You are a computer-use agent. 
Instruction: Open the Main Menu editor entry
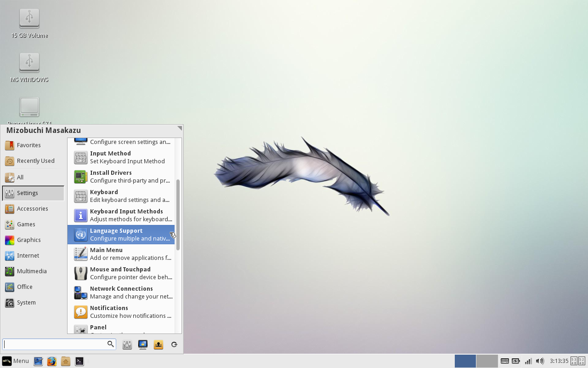tap(121, 254)
